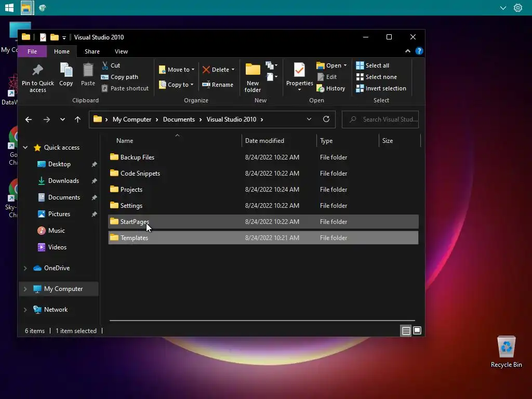The image size is (532, 399).
Task: Sort by the Size column header
Action: (x=388, y=141)
